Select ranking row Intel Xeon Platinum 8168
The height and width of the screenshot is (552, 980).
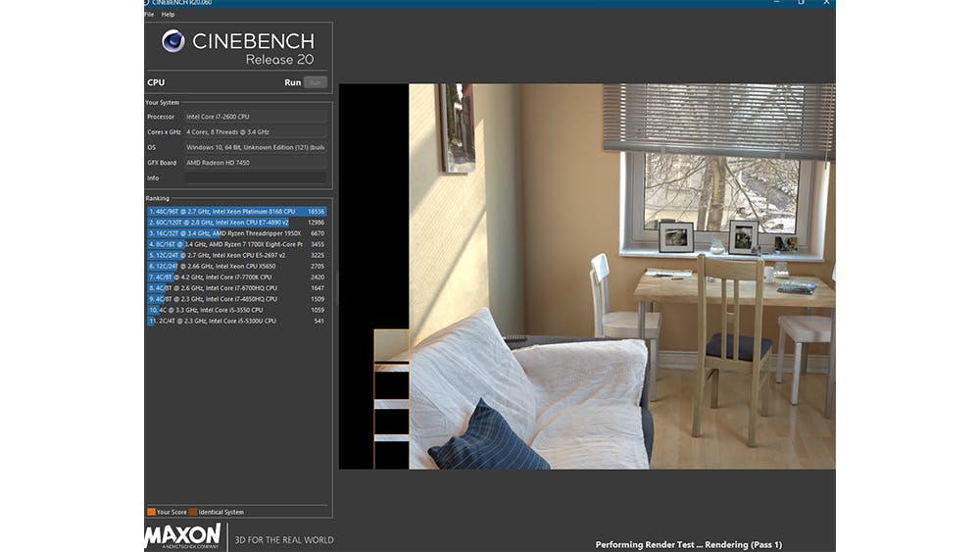point(237,212)
